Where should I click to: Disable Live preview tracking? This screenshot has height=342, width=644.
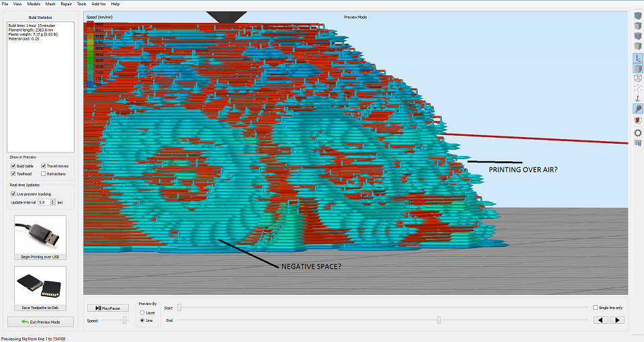pyautogui.click(x=13, y=194)
